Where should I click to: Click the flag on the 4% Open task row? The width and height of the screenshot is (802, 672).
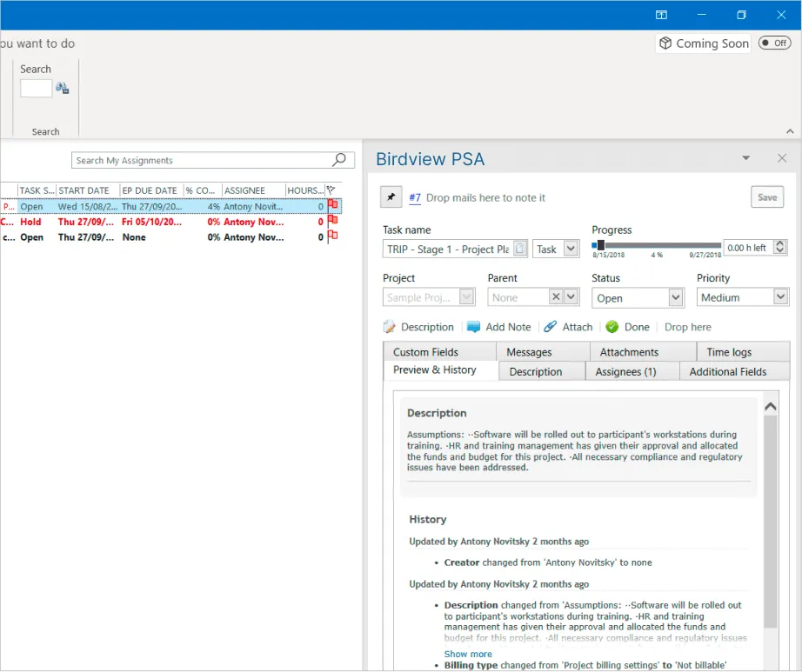pyautogui.click(x=332, y=206)
